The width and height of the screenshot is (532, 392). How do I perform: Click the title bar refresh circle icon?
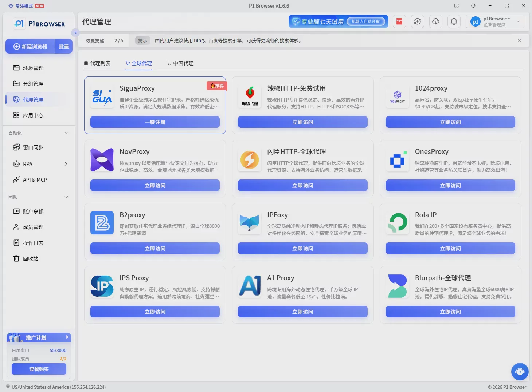point(473,5)
